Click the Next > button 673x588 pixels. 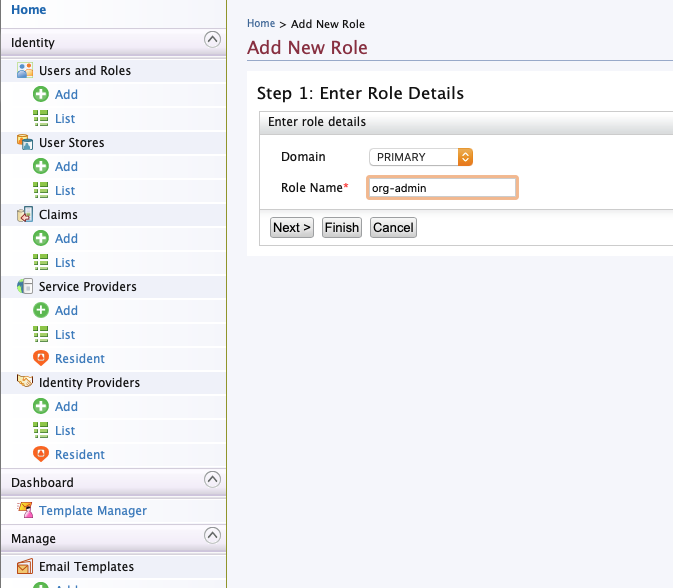click(292, 227)
